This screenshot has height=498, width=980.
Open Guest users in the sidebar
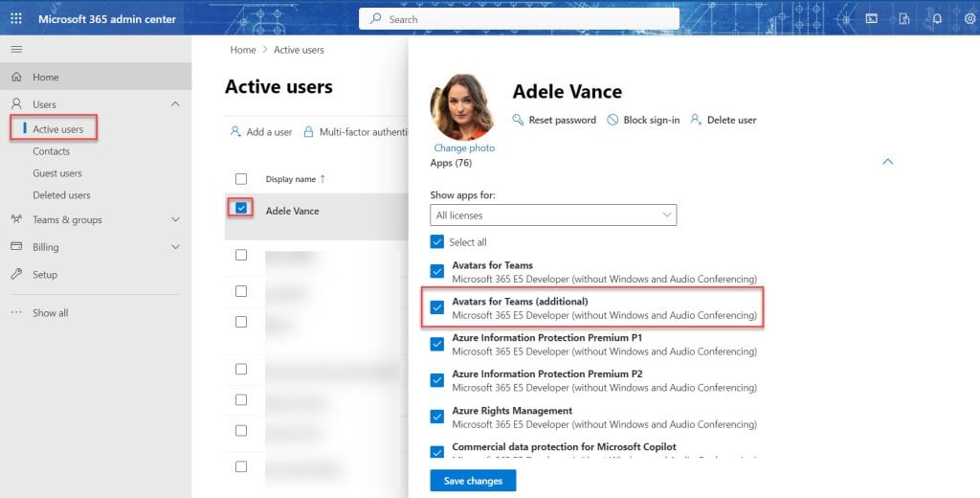point(56,173)
